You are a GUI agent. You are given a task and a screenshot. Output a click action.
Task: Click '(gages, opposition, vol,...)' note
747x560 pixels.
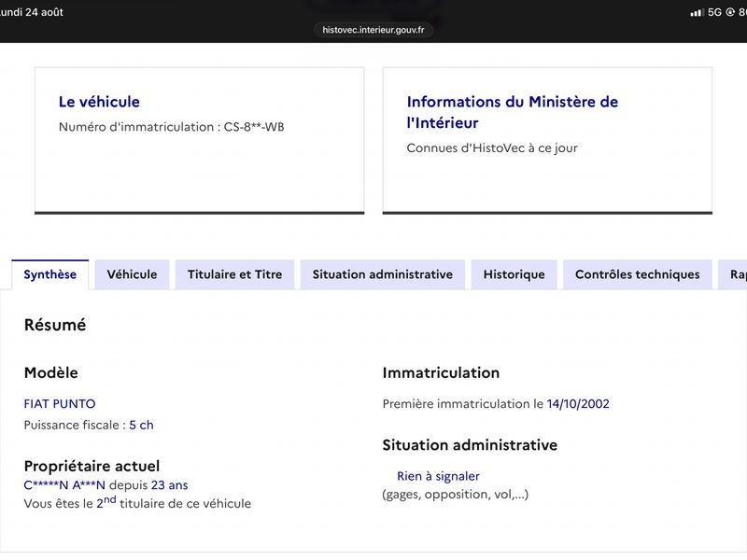point(456,495)
